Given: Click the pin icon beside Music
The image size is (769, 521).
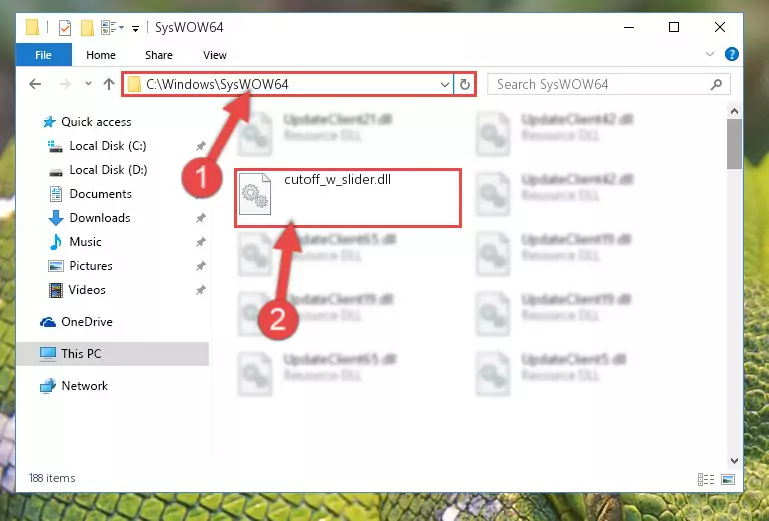Looking at the screenshot, I should [x=201, y=242].
